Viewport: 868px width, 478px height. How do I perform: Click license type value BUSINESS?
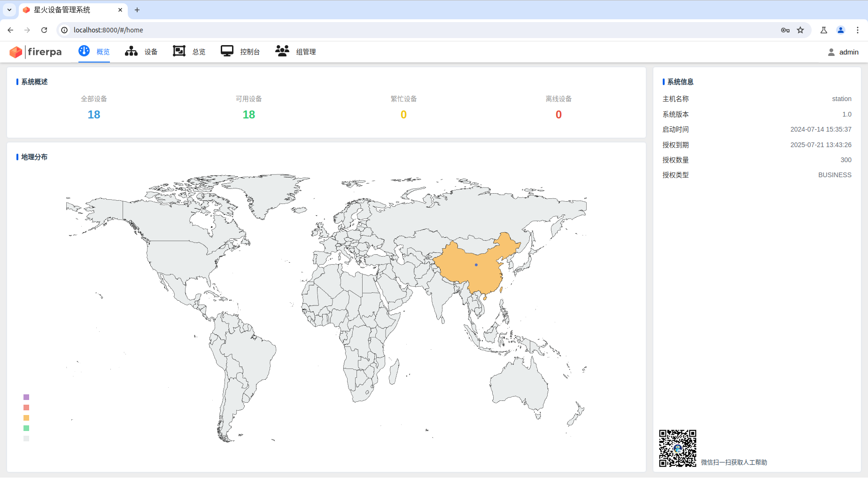pyautogui.click(x=835, y=175)
